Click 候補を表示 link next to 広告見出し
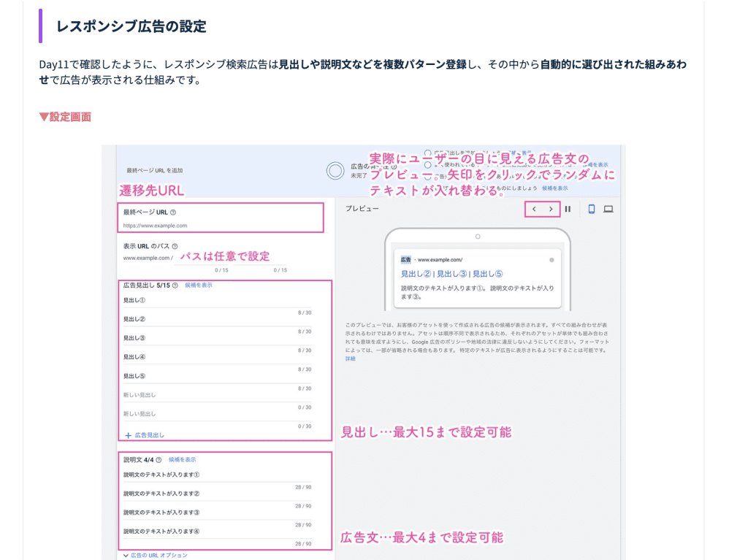The image size is (729, 560). 198,285
